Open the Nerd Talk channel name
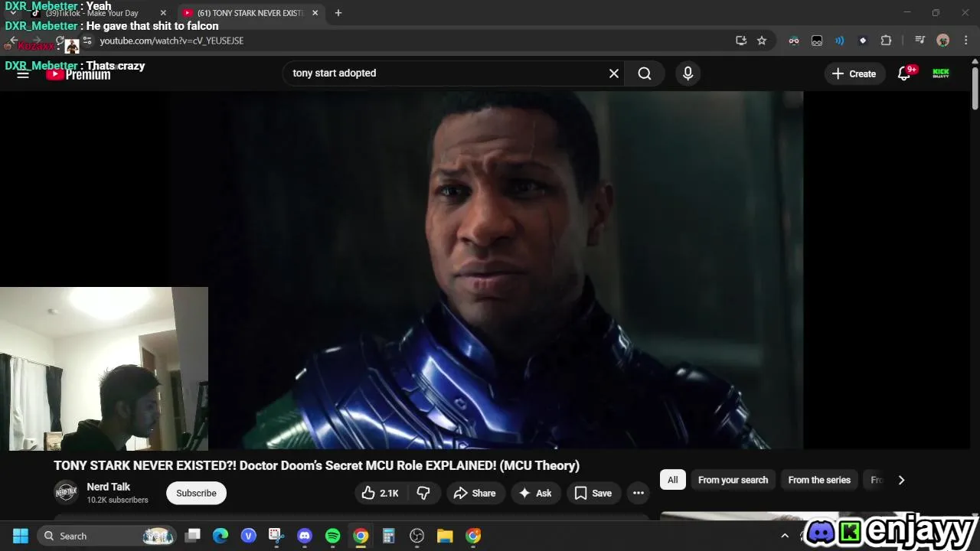 point(109,487)
